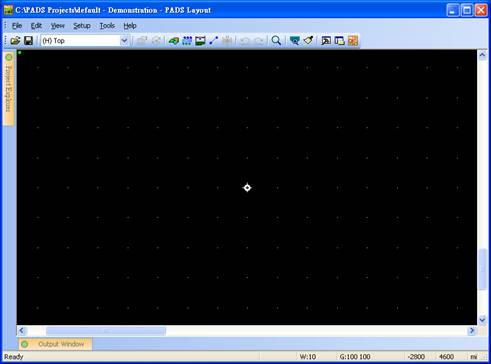Click the Open file folder icon
The image size is (491, 364).
[x=15, y=41]
